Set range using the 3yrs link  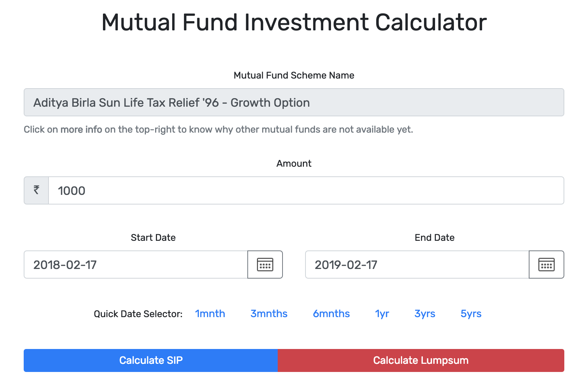click(x=425, y=314)
